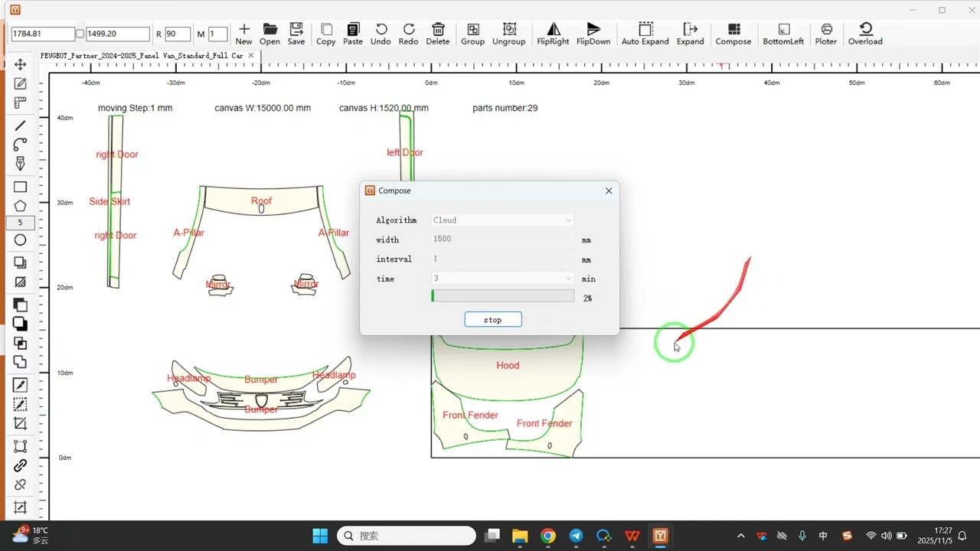
Task: Open Telegram from the taskbar
Action: pyautogui.click(x=577, y=536)
